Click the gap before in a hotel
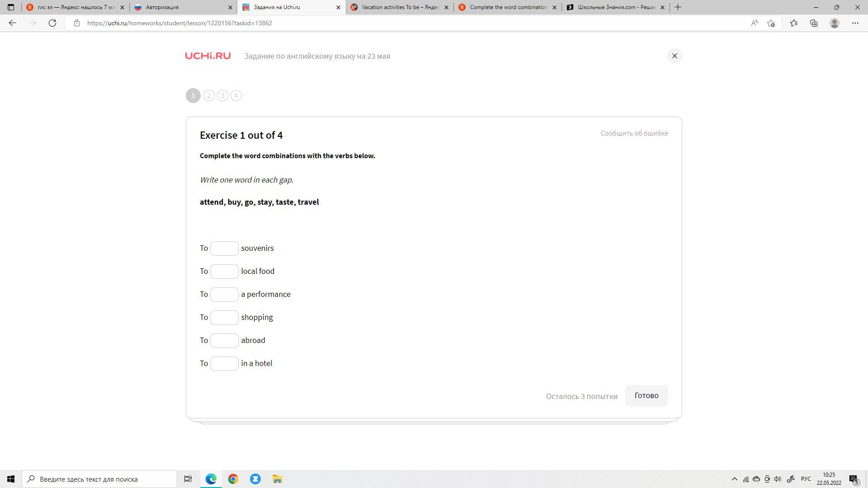 click(224, 364)
